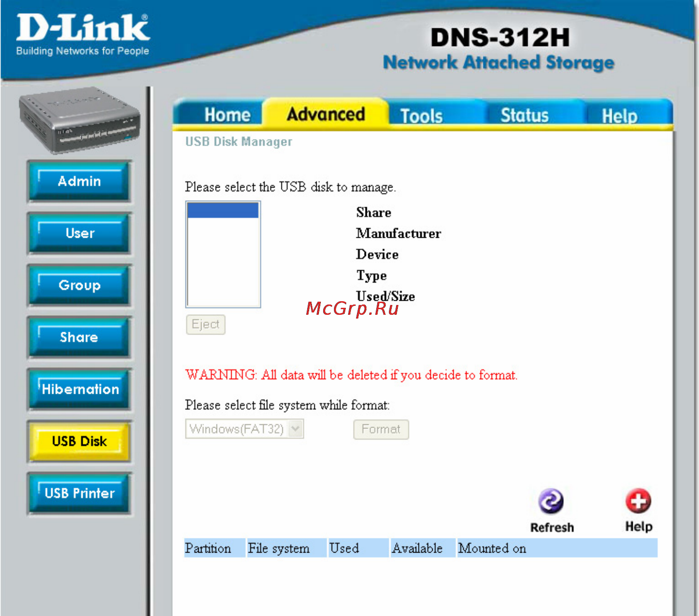Open the Hibernation sidebar section
Viewport: 699px width, 616px height.
point(79,390)
